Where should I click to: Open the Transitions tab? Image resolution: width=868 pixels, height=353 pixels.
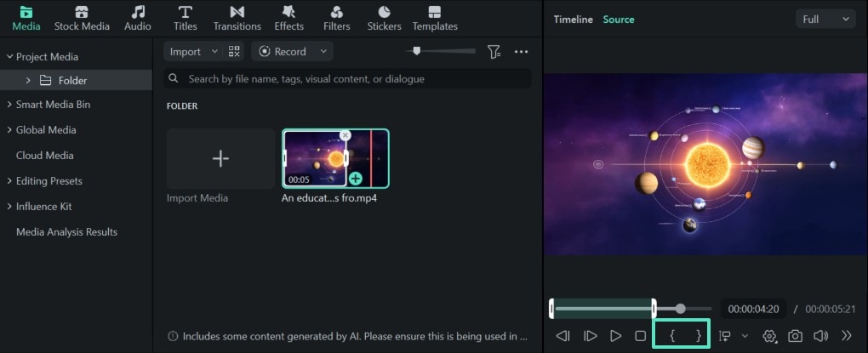(237, 18)
